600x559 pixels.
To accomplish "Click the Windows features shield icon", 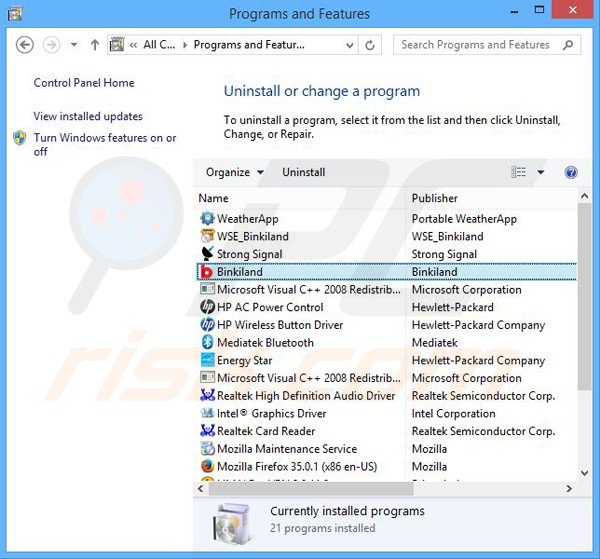I will 20,138.
